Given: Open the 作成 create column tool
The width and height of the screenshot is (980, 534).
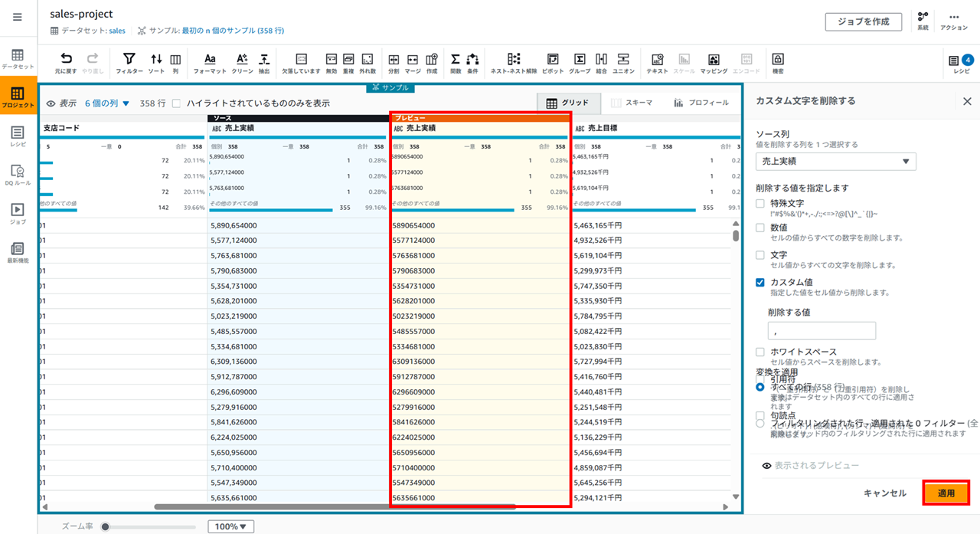Looking at the screenshot, I should pyautogui.click(x=432, y=63).
